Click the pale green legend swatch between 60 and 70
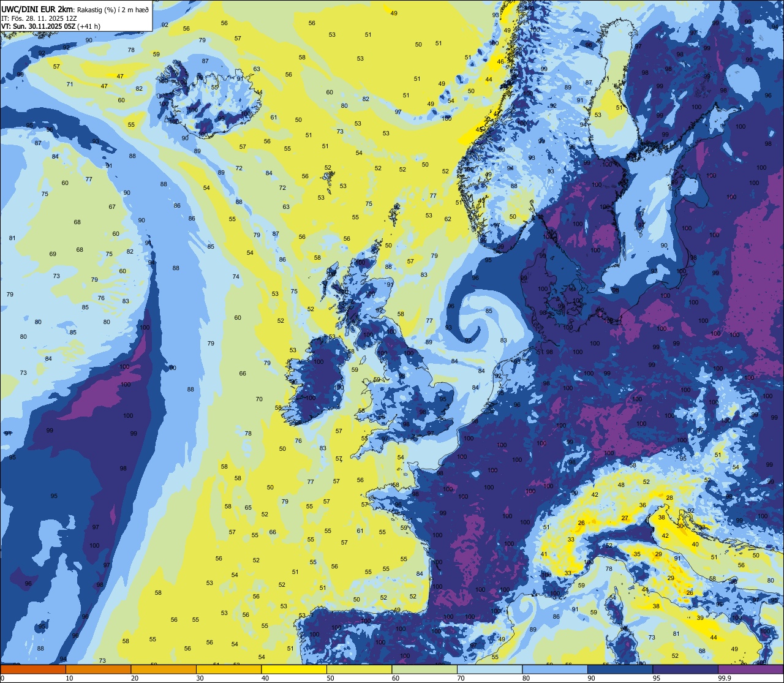The height and width of the screenshot is (683, 784). pos(424,669)
